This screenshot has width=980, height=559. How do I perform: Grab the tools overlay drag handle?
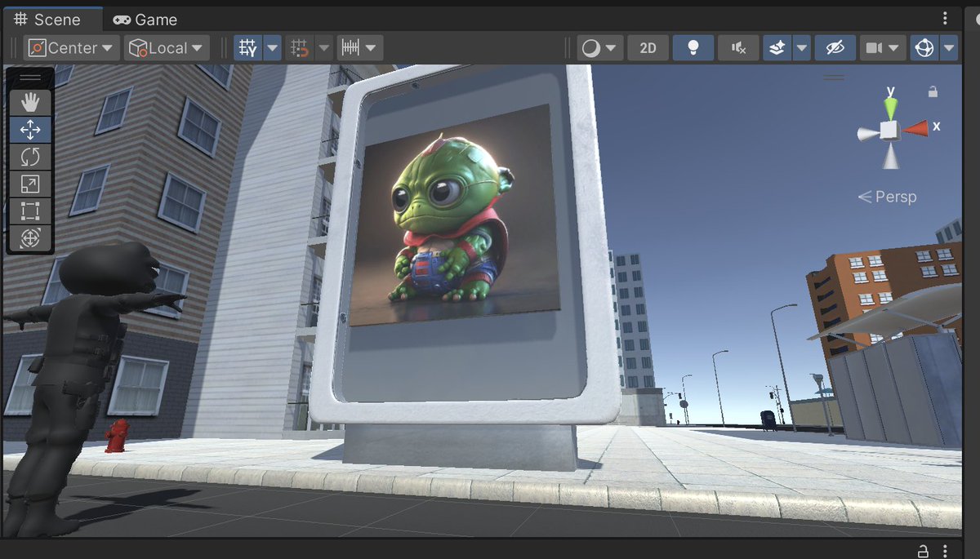click(x=30, y=78)
